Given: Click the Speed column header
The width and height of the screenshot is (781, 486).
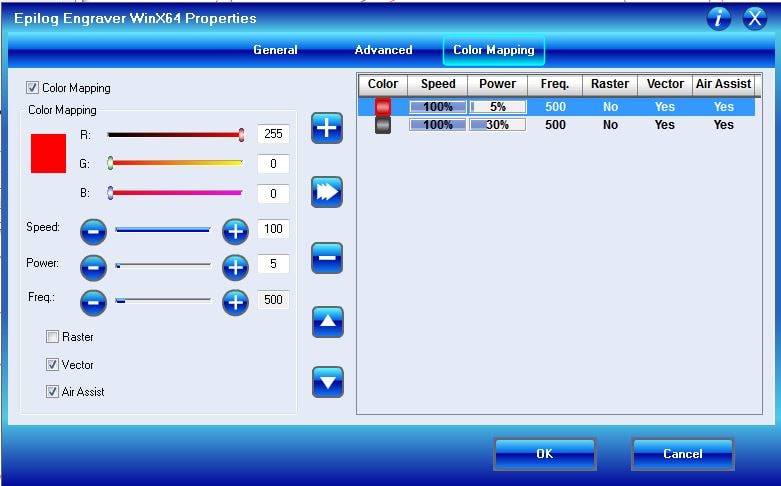Looking at the screenshot, I should [x=438, y=84].
